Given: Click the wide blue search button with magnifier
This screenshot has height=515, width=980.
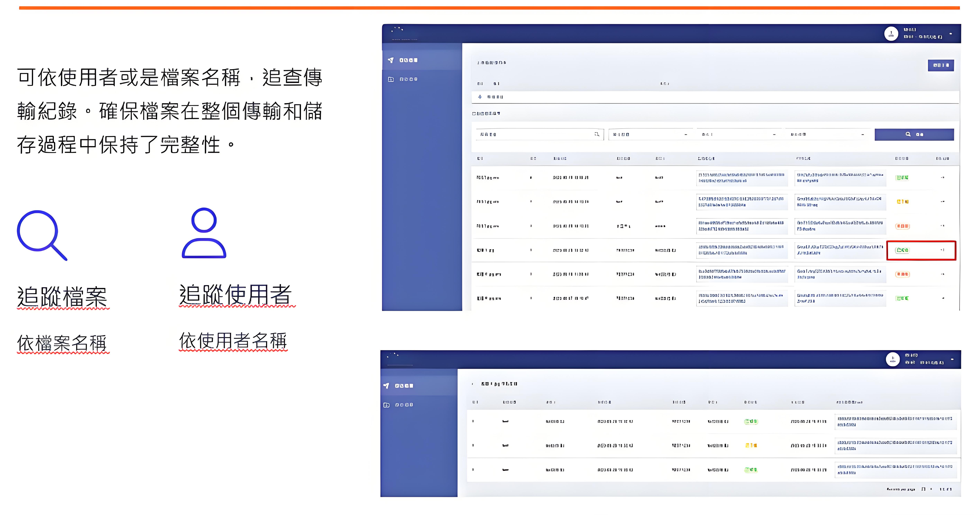Looking at the screenshot, I should pyautogui.click(x=914, y=134).
